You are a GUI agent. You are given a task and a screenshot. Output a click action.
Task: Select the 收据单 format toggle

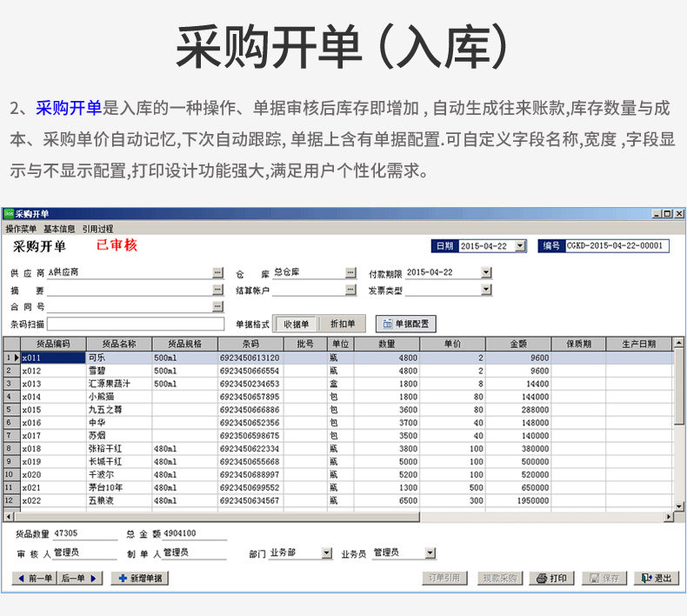297,324
